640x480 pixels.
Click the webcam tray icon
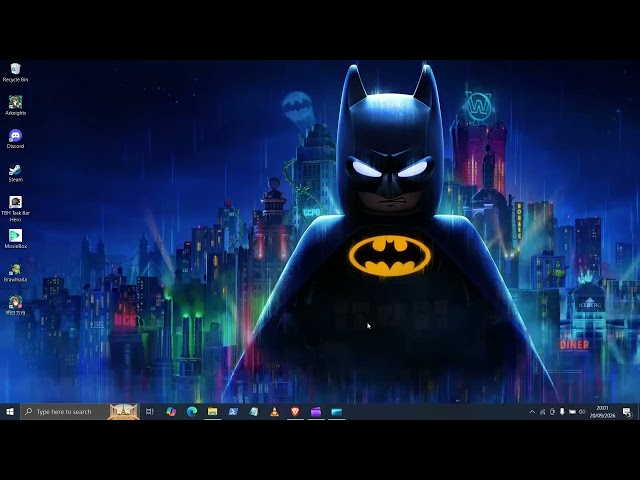tap(552, 411)
